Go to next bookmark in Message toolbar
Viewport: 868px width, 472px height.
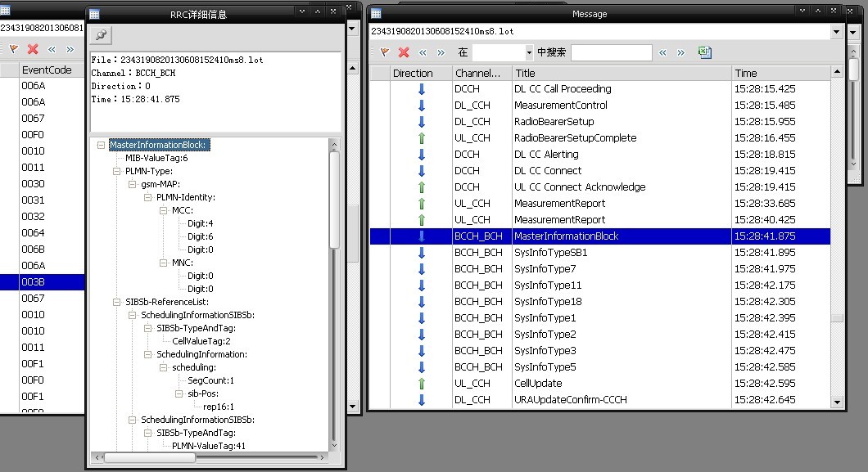coord(441,53)
